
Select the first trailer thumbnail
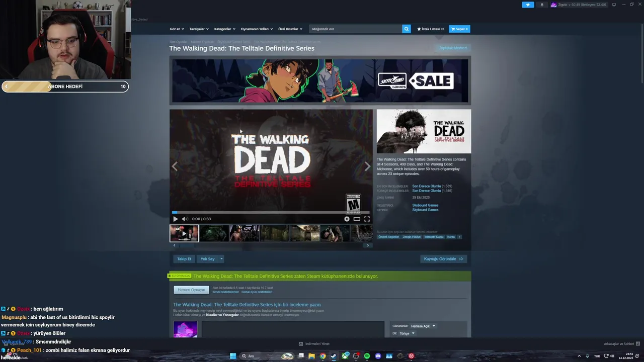[x=184, y=233]
